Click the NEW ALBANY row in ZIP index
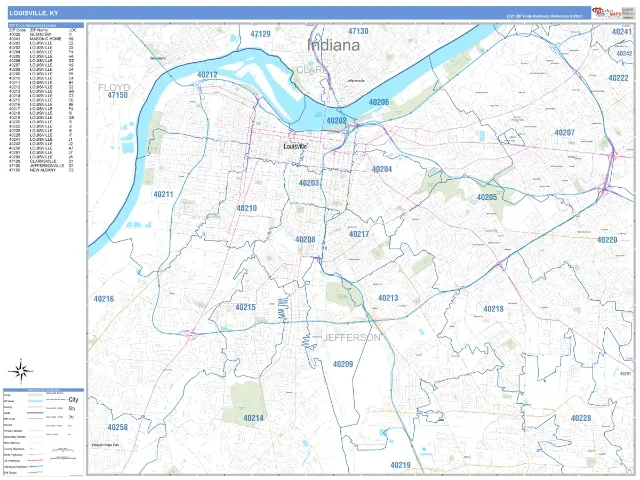 [x=42, y=170]
